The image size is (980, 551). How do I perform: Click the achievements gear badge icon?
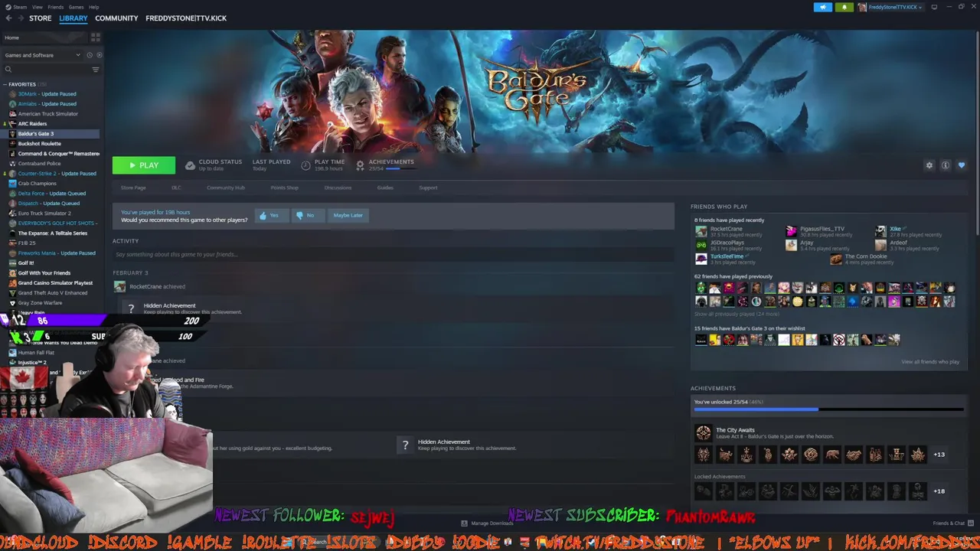point(360,165)
